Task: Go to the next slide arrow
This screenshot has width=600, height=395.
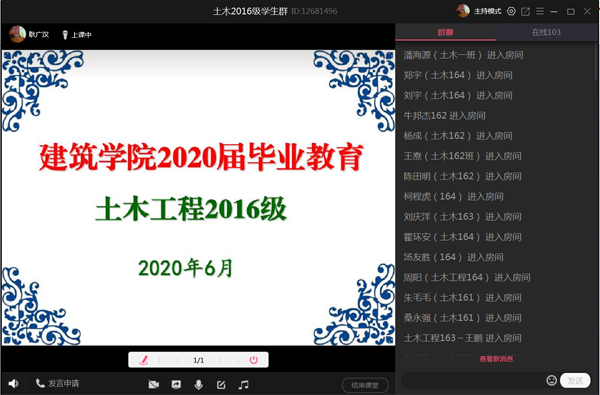Action: pos(220,360)
